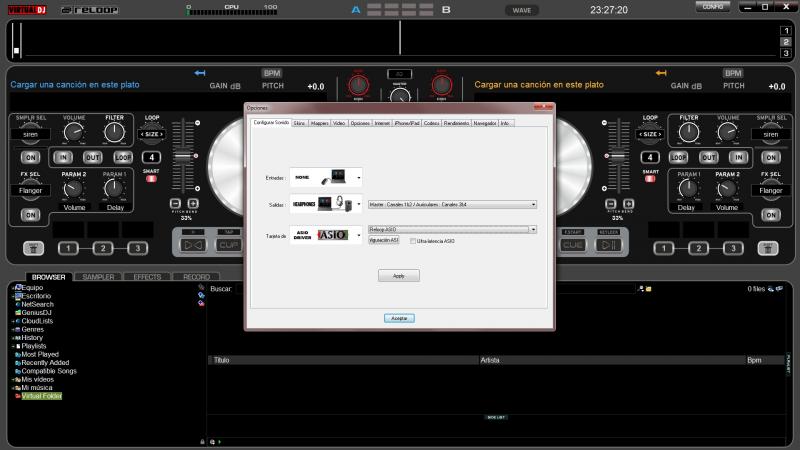Image resolution: width=800 pixels, height=450 pixels.
Task: Open the Salidas headphones output dropdown
Action: 326,204
